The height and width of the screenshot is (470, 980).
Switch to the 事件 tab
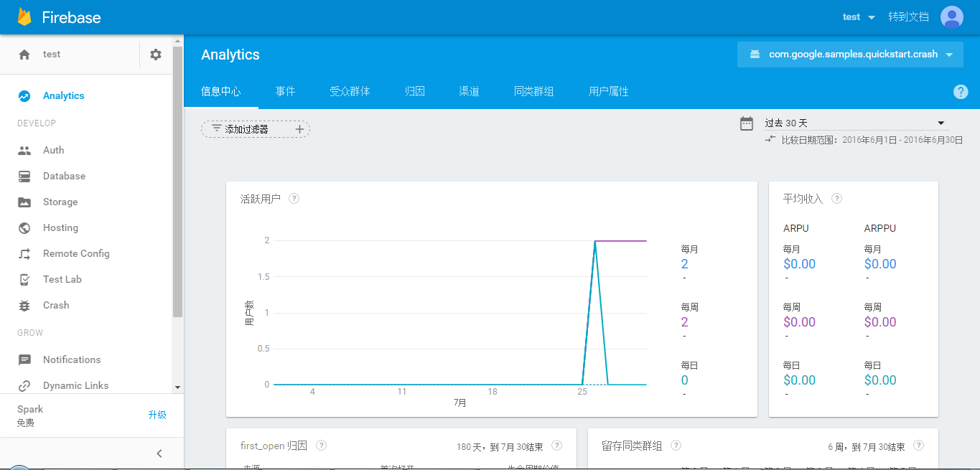(285, 92)
